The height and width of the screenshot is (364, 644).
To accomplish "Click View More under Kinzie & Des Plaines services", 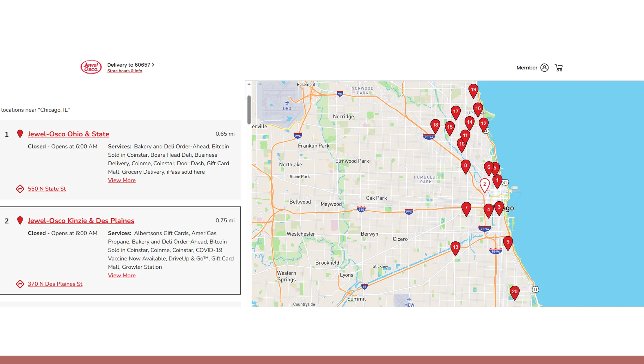I will click(122, 275).
